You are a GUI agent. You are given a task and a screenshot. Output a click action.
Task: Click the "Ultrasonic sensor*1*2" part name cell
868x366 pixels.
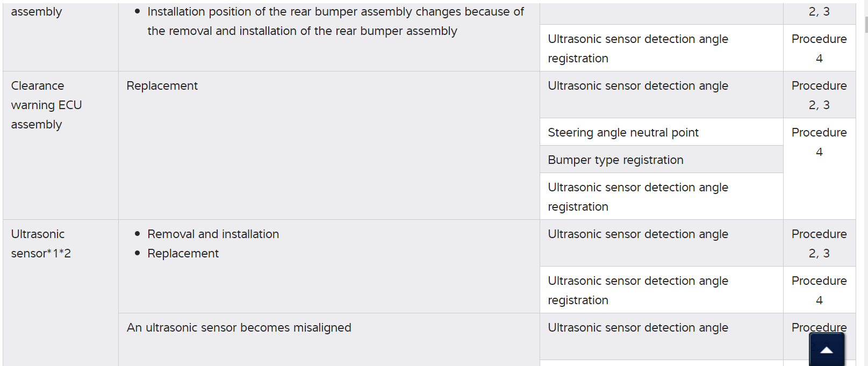pos(41,244)
